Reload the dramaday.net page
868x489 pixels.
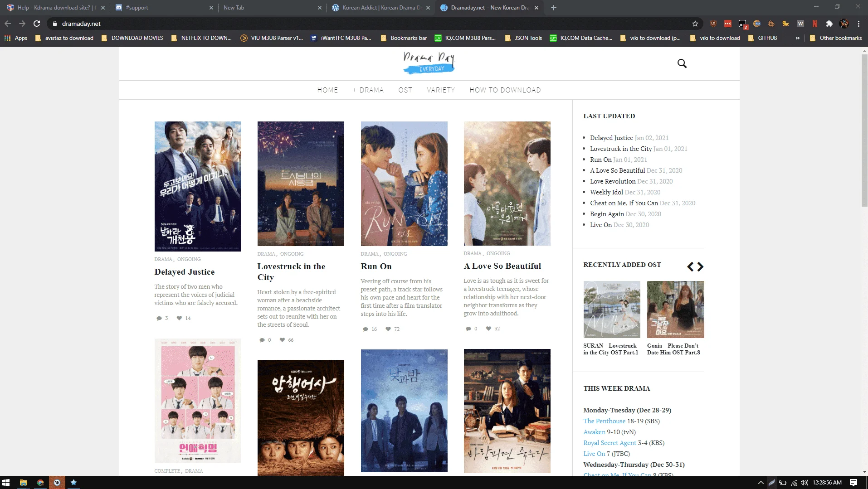tap(37, 24)
